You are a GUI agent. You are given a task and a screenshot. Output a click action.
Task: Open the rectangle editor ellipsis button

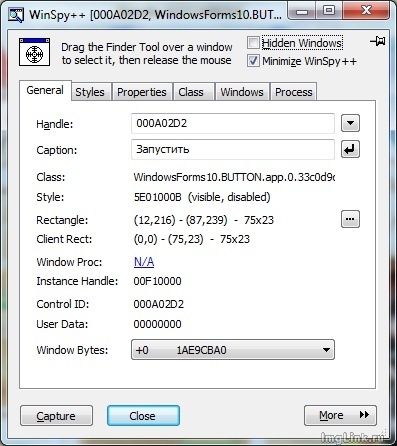point(350,219)
